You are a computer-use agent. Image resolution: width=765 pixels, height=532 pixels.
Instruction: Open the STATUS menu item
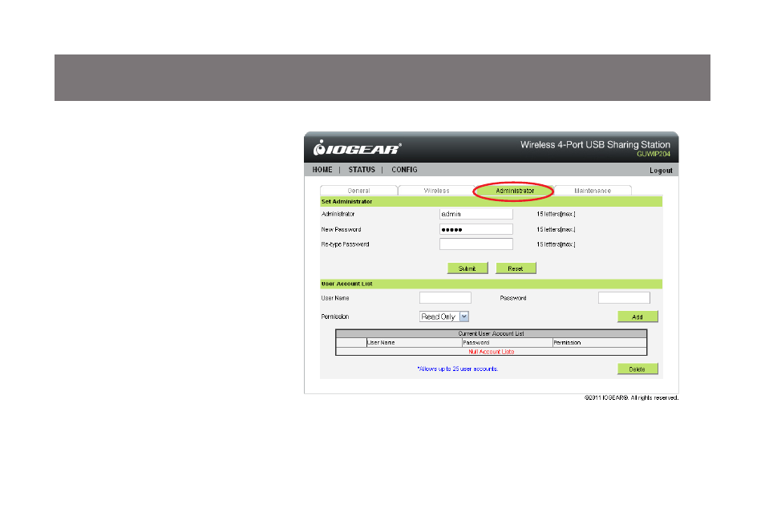click(x=362, y=170)
